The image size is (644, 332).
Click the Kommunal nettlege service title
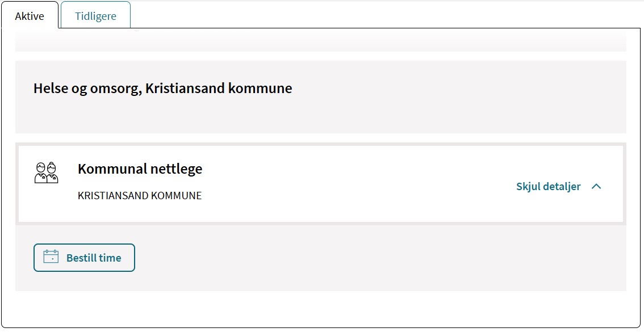click(x=139, y=169)
